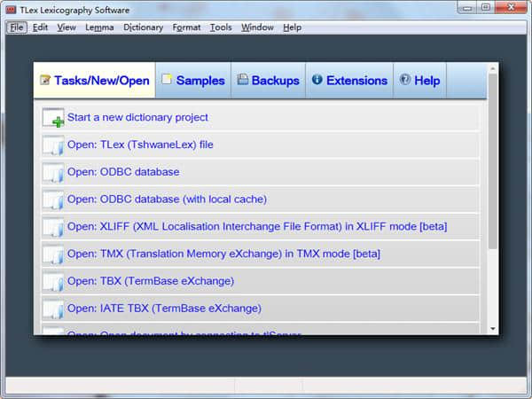Click the TLex application icon in title bar
The width and height of the screenshot is (532, 399).
tap(11, 8)
